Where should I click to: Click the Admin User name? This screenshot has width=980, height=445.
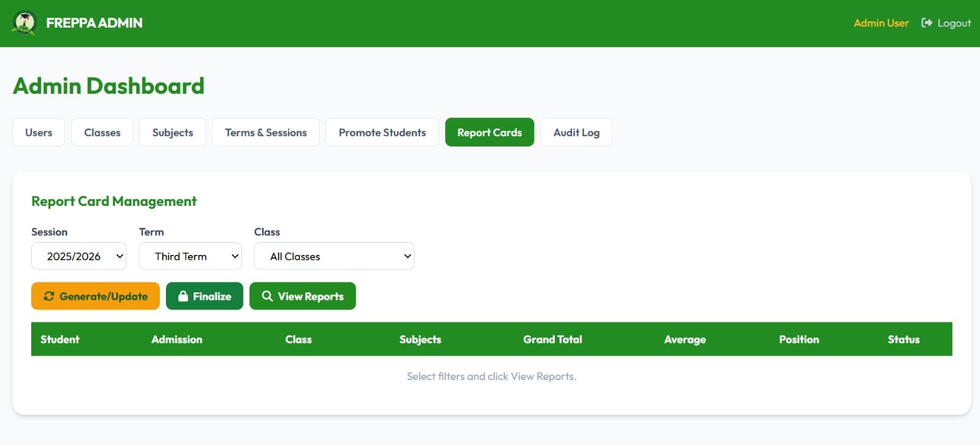881,23
